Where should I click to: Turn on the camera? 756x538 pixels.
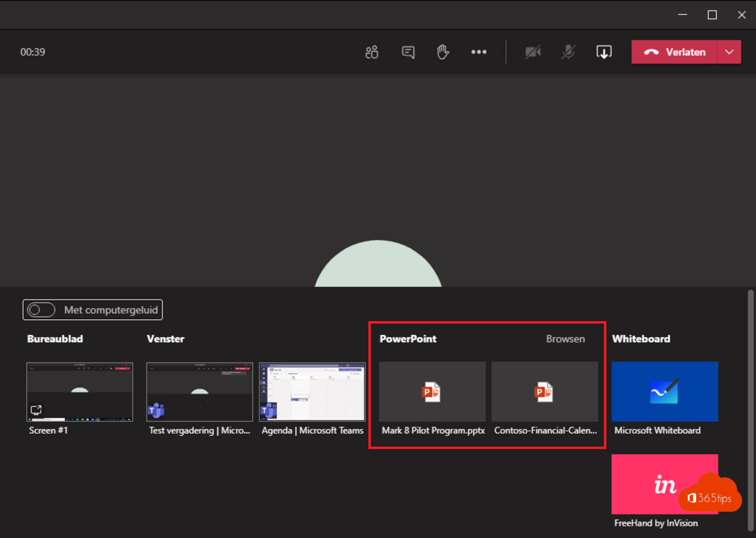[x=533, y=52]
